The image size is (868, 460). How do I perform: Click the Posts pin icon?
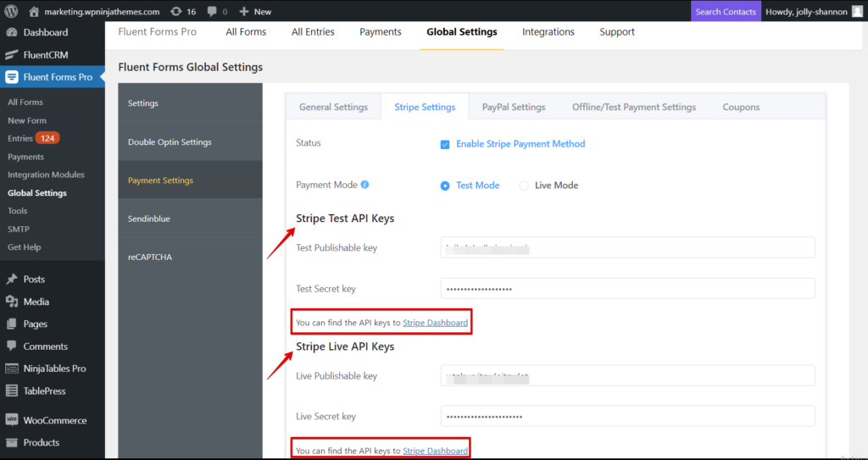12,279
